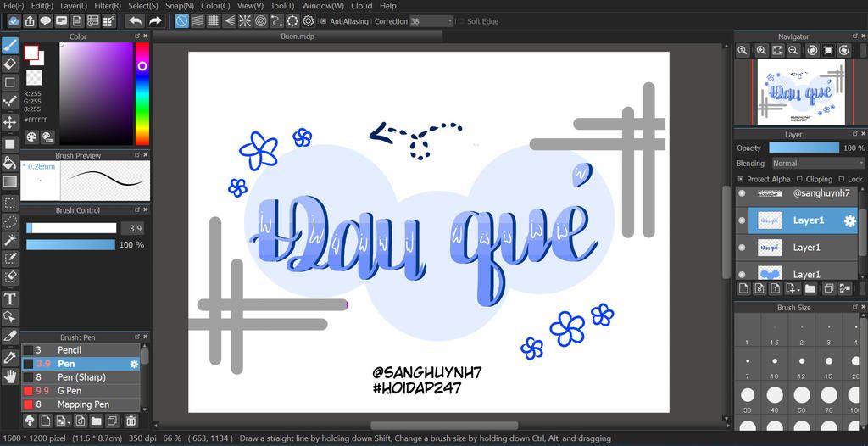The width and height of the screenshot is (868, 446).
Task: Toggle Protect Alpha checkbox
Action: coord(741,180)
